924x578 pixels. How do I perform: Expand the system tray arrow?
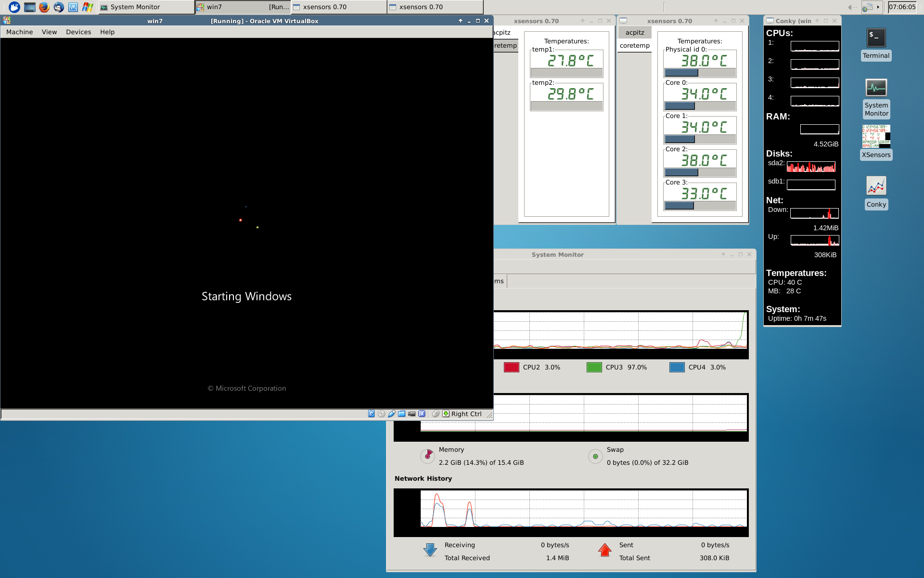[x=878, y=7]
